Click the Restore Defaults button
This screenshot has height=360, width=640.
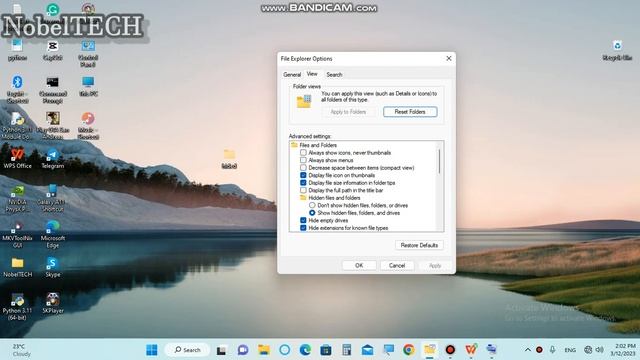pyautogui.click(x=419, y=245)
